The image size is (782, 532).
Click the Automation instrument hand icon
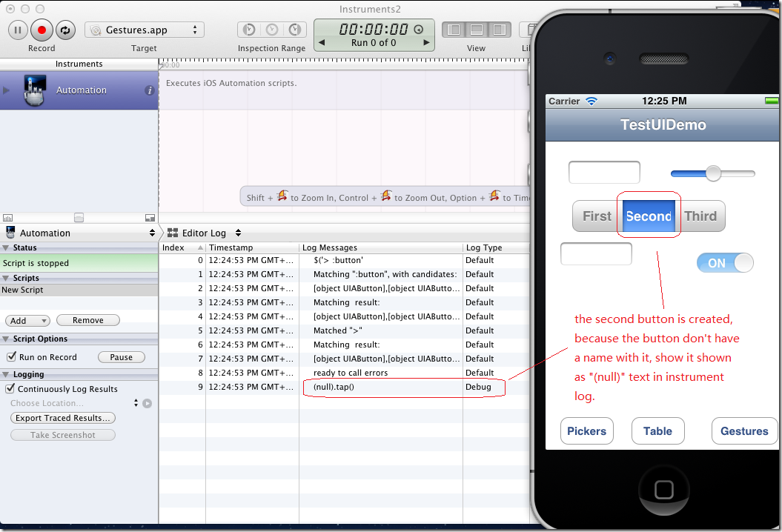tap(35, 90)
